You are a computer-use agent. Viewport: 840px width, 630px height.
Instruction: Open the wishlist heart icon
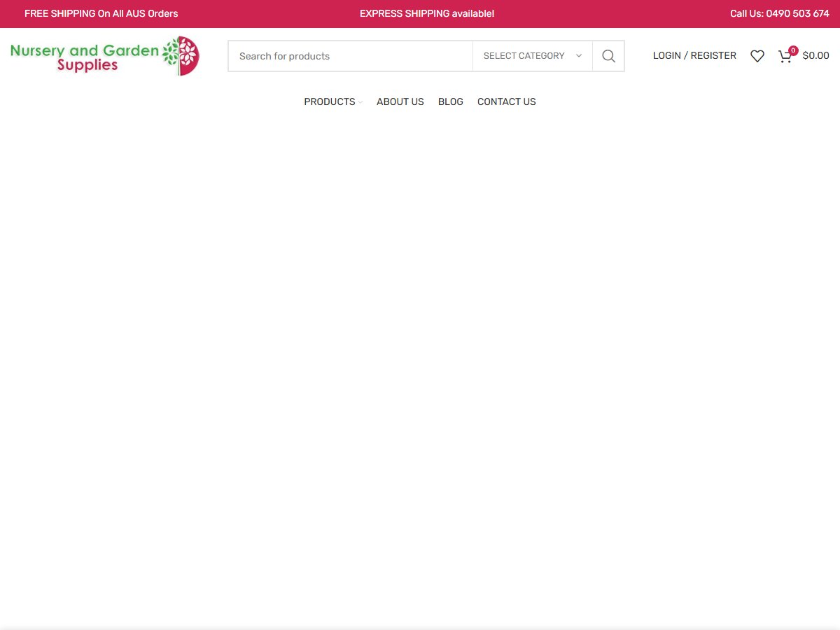757,56
